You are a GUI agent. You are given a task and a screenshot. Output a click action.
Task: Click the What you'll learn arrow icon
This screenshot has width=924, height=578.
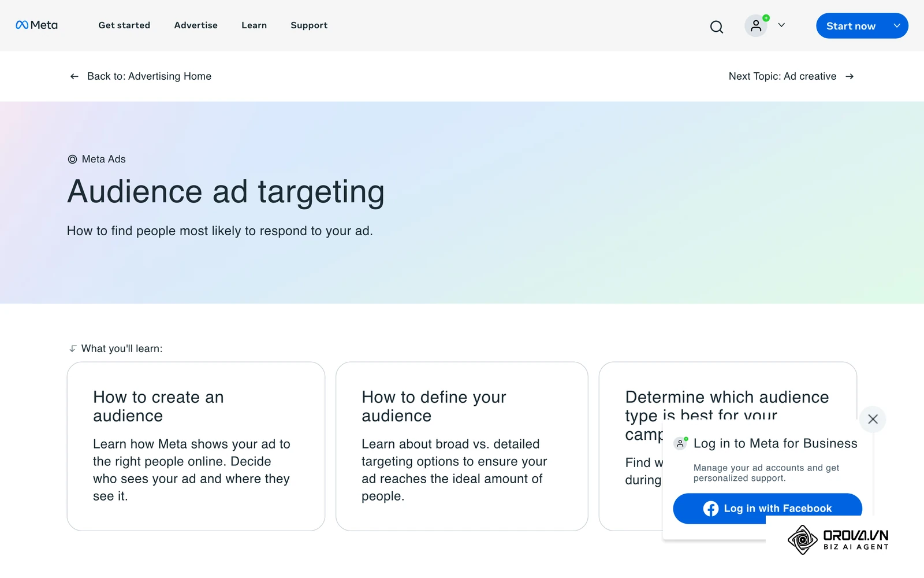tap(73, 349)
